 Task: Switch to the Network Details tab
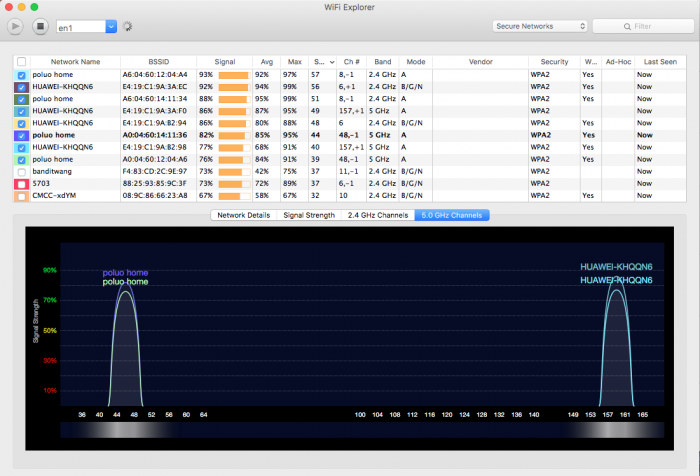244,215
